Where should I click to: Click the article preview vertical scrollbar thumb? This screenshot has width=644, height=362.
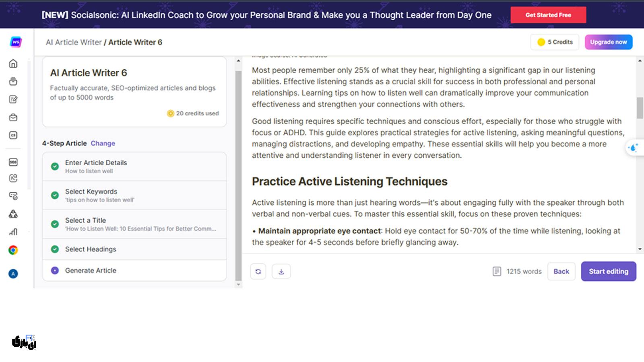[640, 107]
